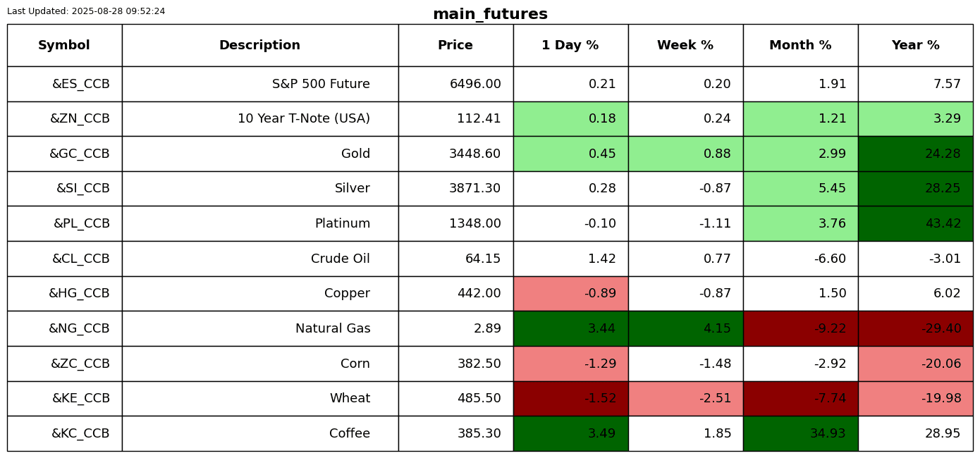Click the Description column header
This screenshot has height=458, width=980.
click(x=259, y=46)
